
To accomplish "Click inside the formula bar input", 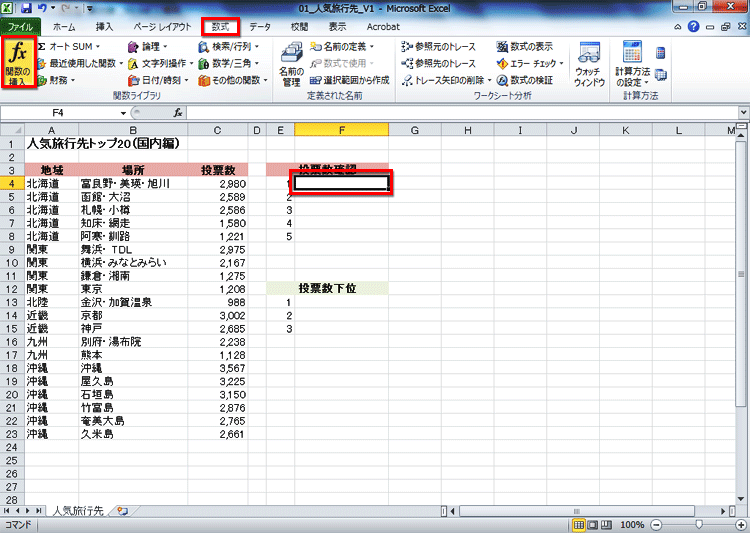I will coord(462,113).
